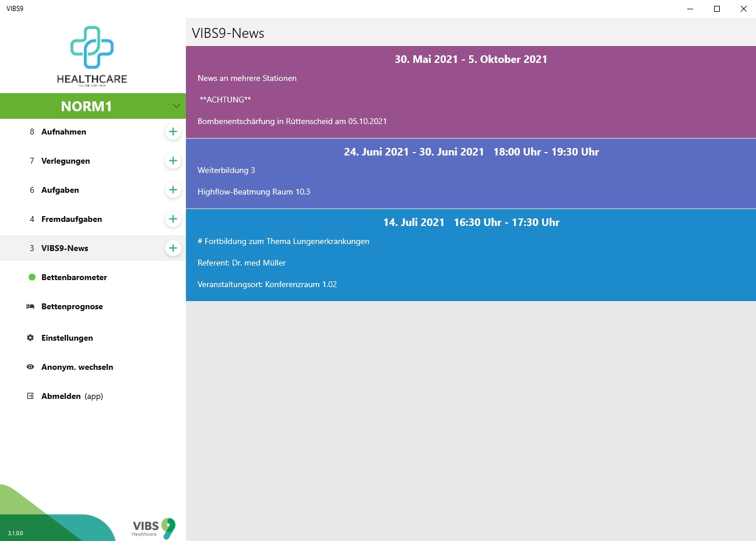
Task: Open the blue news card dated 14. Juli 2021
Action: [x=471, y=255]
